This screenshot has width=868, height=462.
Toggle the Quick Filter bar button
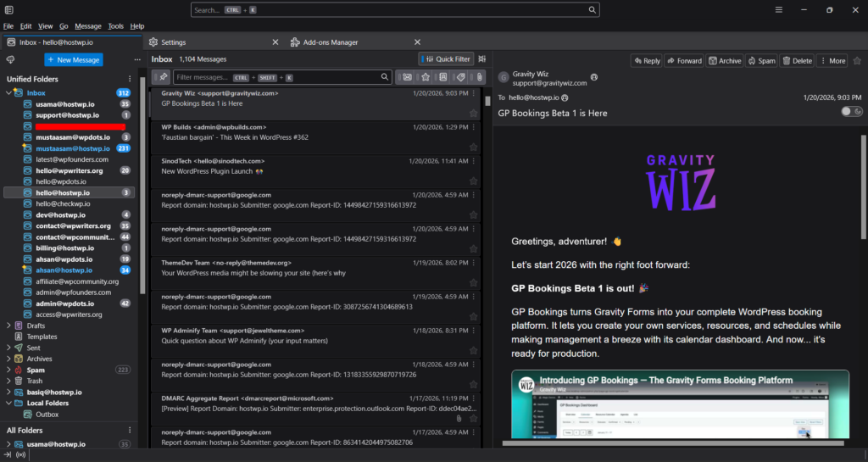pos(446,59)
